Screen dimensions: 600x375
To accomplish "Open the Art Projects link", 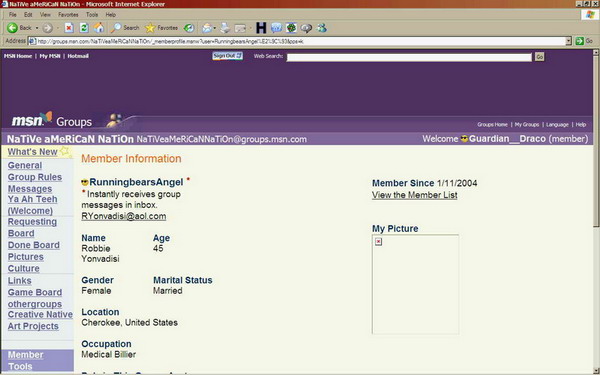I will pos(33,326).
